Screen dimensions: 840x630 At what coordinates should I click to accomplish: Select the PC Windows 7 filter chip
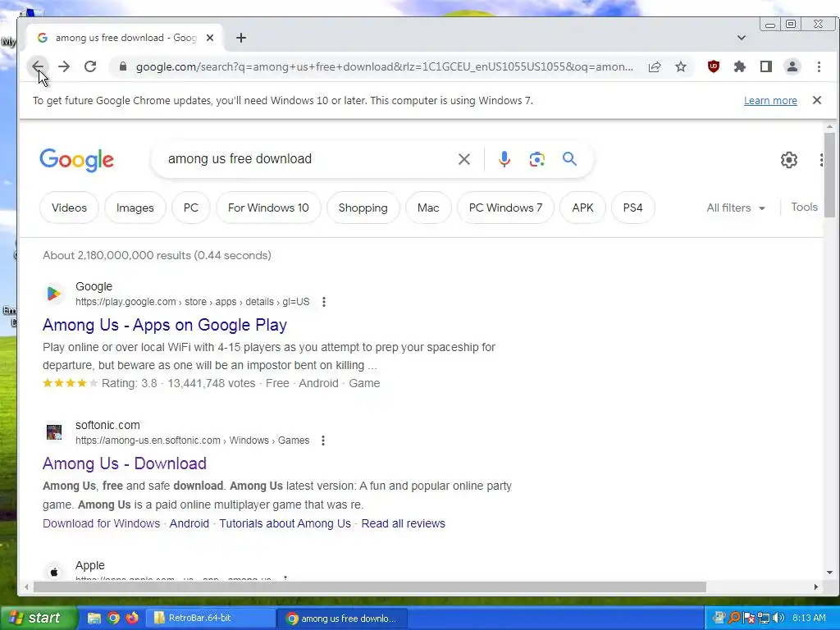(x=505, y=208)
